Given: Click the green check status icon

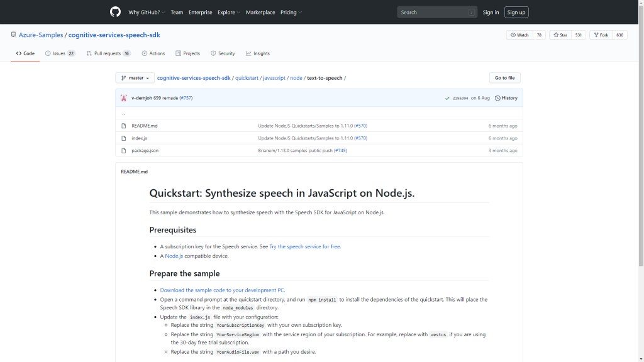Looking at the screenshot, I should 447,98.
